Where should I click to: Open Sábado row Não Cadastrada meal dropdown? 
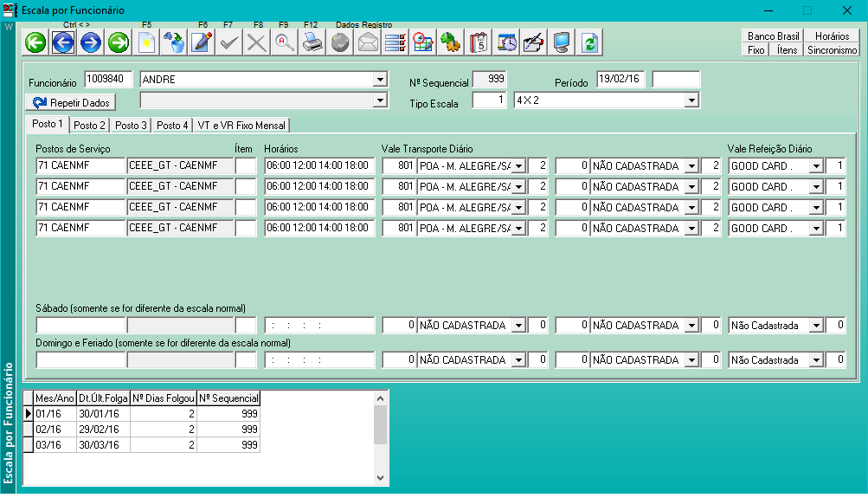tap(815, 326)
